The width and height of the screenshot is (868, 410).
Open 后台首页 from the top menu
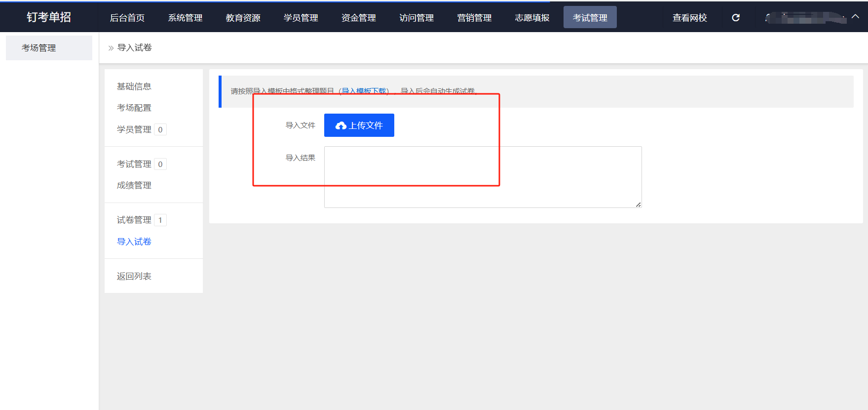click(127, 18)
